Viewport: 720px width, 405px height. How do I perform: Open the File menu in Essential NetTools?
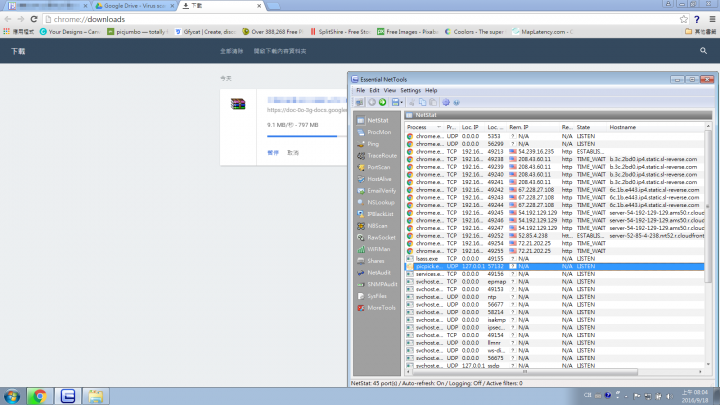point(360,90)
